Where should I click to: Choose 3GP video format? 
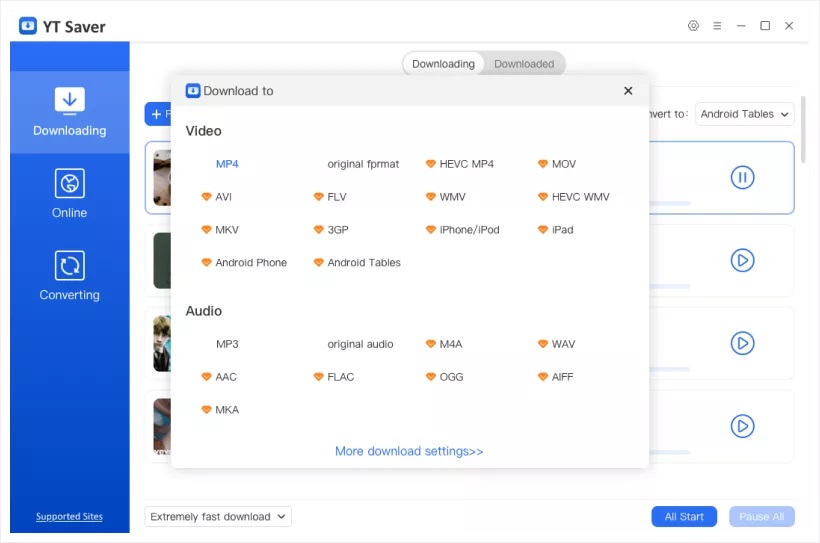pos(331,230)
